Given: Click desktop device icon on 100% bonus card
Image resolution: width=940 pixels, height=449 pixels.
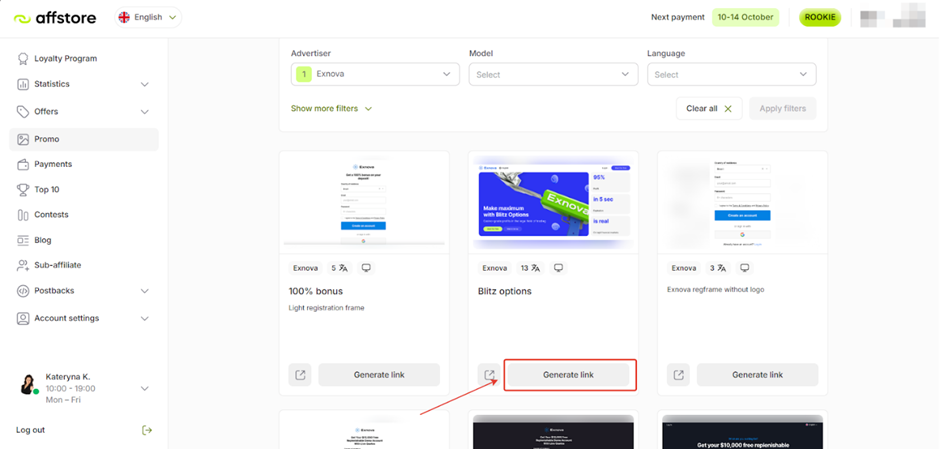Looking at the screenshot, I should coord(367,268).
